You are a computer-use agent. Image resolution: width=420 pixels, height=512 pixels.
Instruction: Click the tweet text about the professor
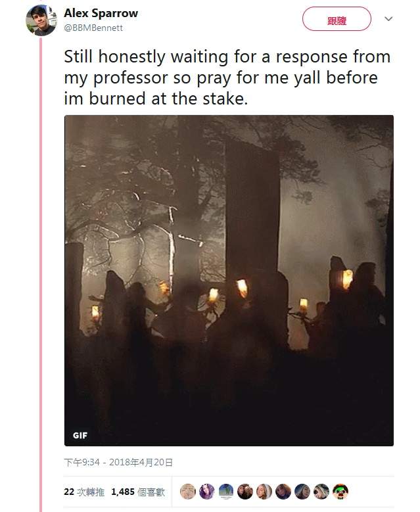coord(227,78)
